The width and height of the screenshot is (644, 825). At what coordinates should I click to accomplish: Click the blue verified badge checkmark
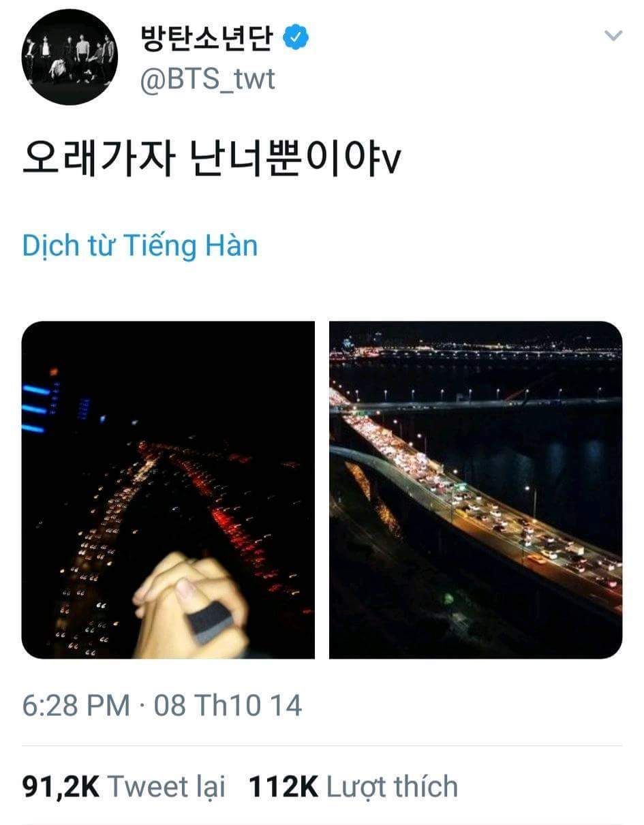click(296, 38)
